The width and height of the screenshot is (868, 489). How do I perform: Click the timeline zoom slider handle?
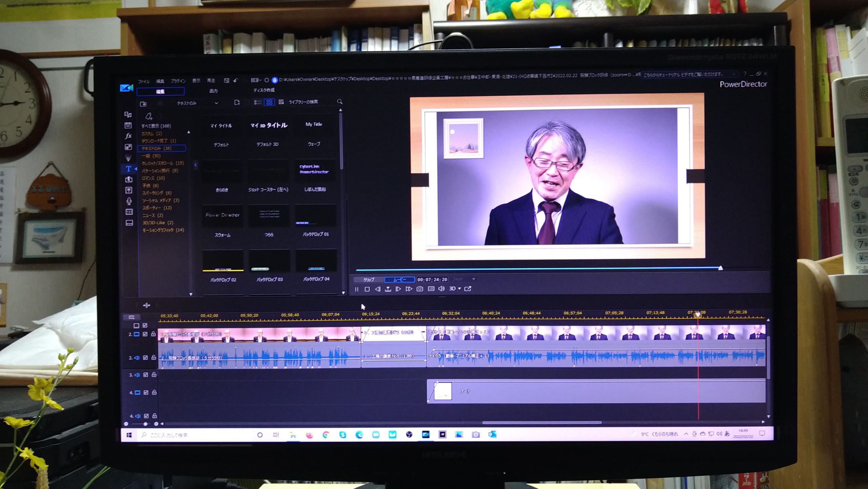145,424
